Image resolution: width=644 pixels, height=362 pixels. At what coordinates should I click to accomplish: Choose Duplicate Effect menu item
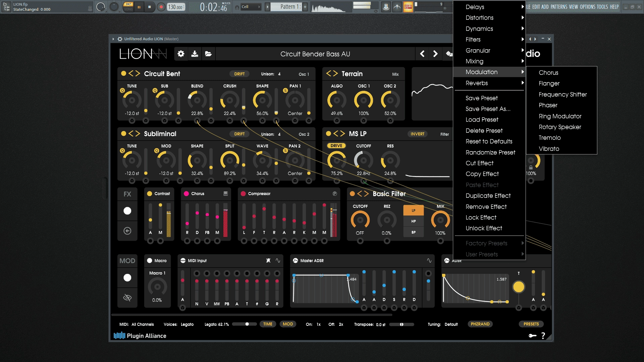(x=489, y=196)
